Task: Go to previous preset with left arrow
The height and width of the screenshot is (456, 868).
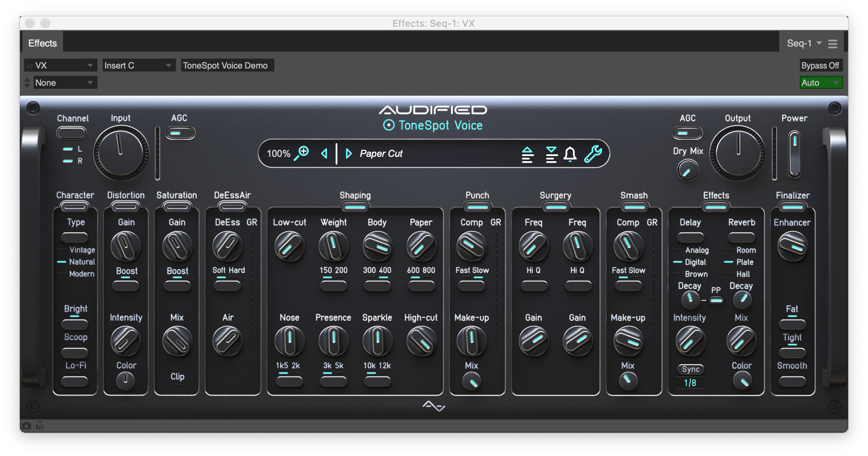Action: pos(324,153)
